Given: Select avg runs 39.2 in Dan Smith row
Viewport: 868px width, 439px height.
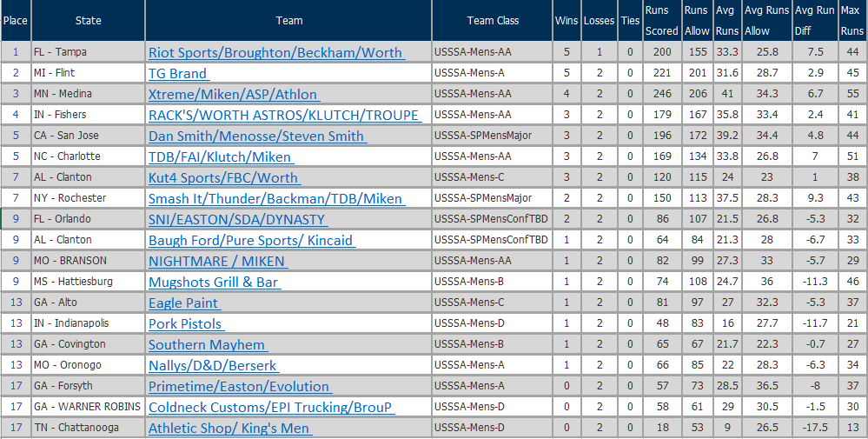Looking at the screenshot, I should coord(727,135).
